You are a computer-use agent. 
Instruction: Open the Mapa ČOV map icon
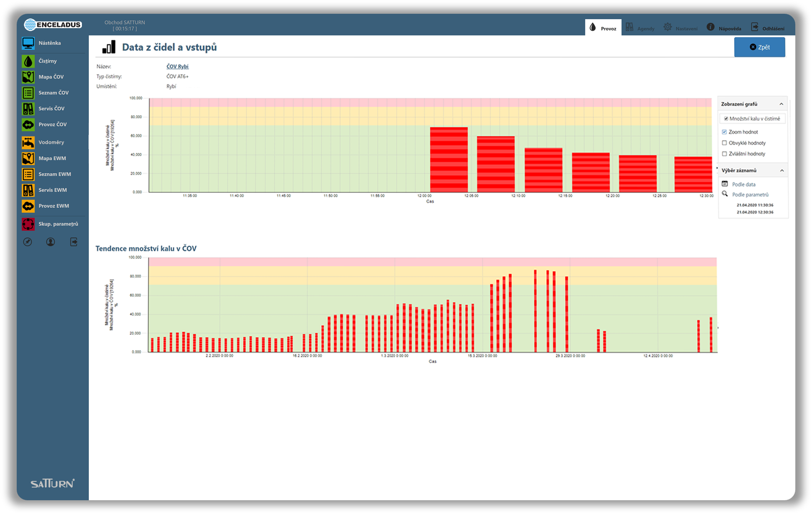(x=28, y=77)
